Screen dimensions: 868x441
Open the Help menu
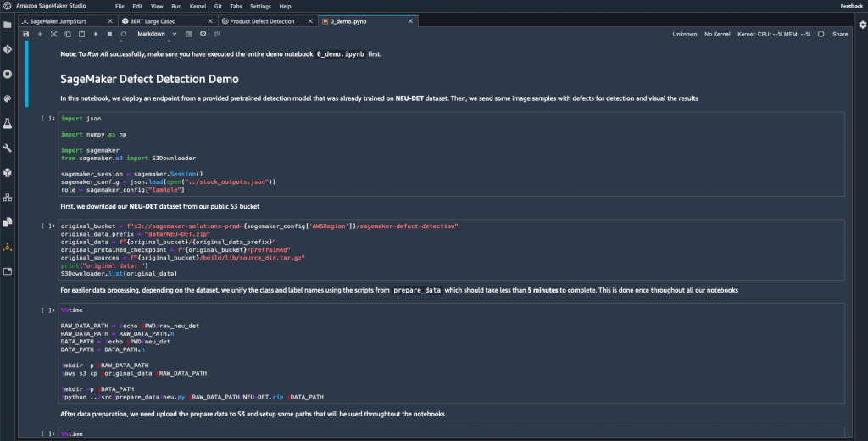pos(285,7)
